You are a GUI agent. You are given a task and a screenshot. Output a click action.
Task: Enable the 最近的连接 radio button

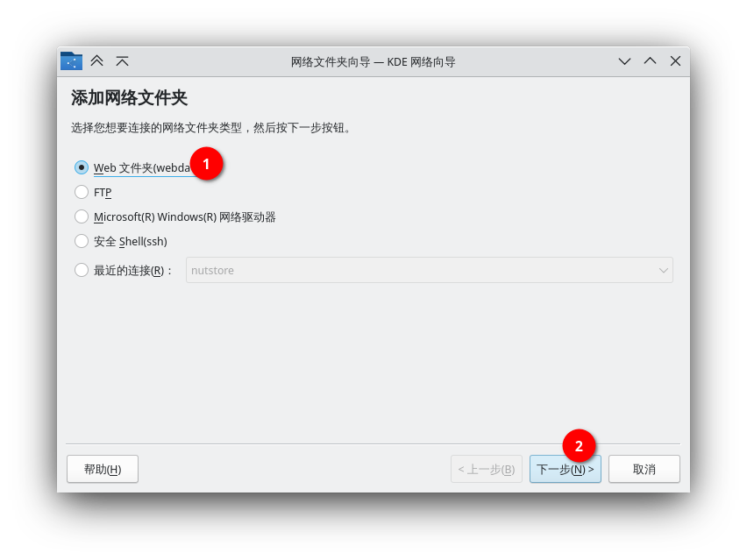82,270
